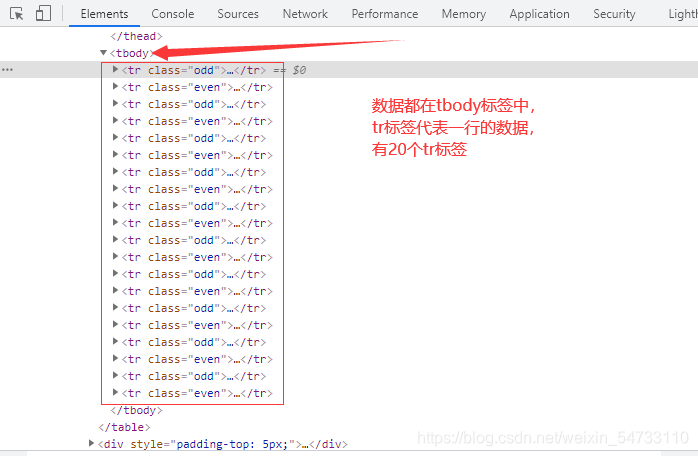698x456 pixels.
Task: Toggle the device toolbar icon
Action: 43,13
